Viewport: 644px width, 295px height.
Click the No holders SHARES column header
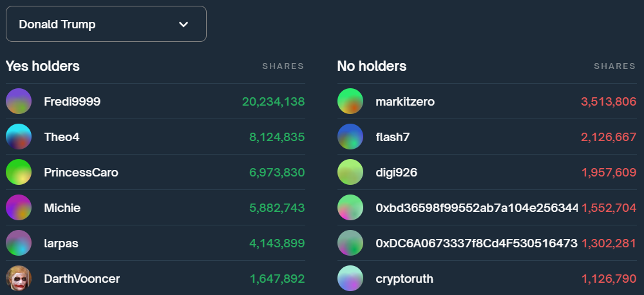point(614,66)
